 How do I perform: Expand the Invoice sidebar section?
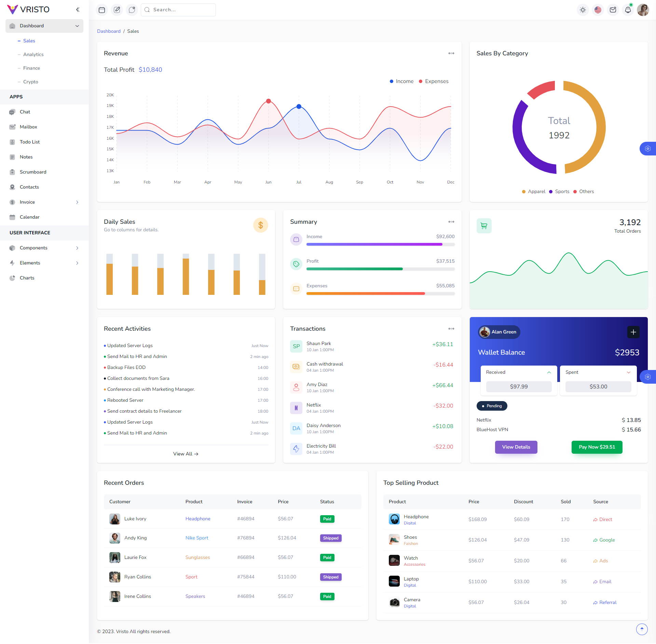coord(44,202)
